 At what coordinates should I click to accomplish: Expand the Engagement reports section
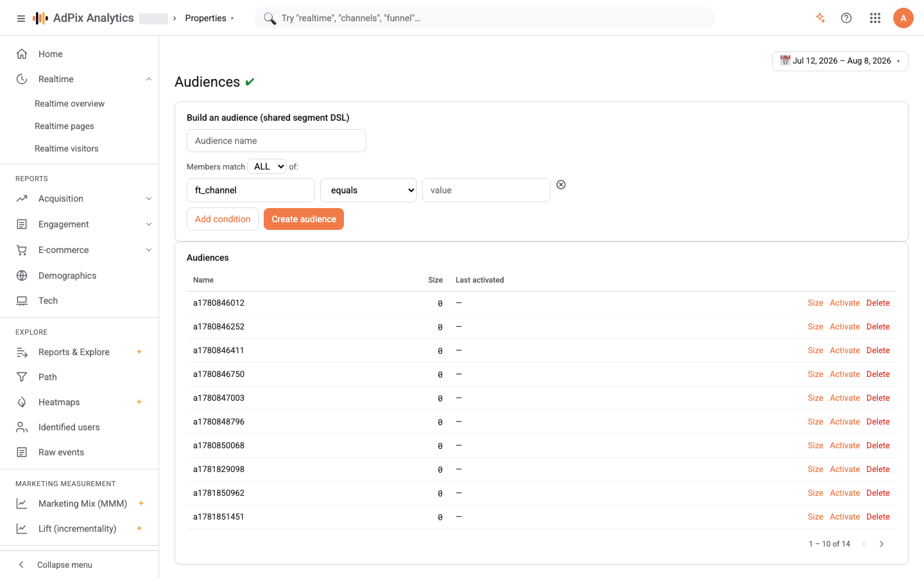coord(149,224)
